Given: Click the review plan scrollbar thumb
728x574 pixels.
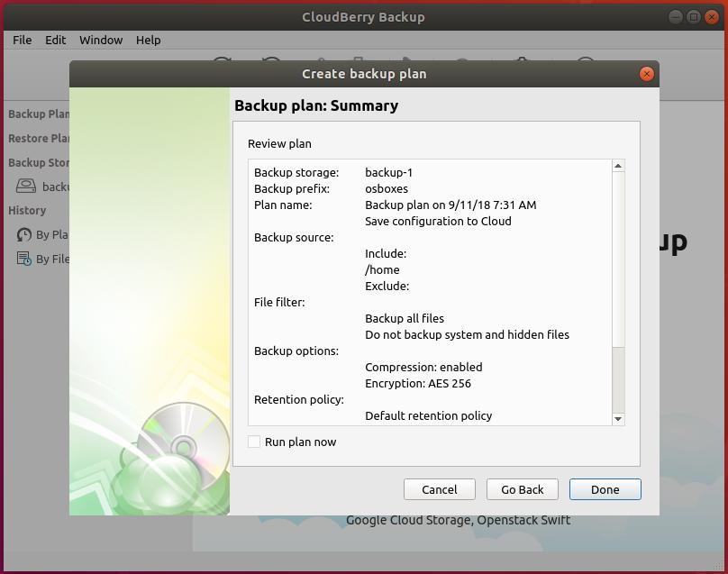Looking at the screenshot, I should tap(618, 260).
